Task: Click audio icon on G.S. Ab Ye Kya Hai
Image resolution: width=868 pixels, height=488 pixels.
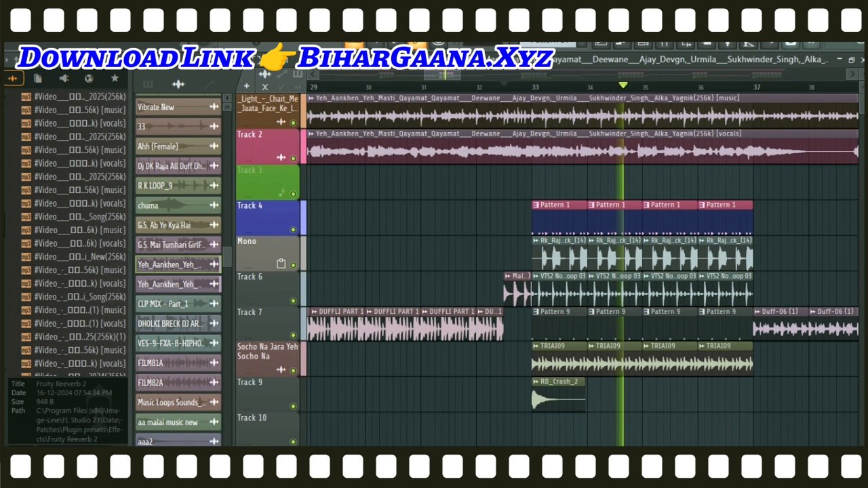Action: point(214,225)
